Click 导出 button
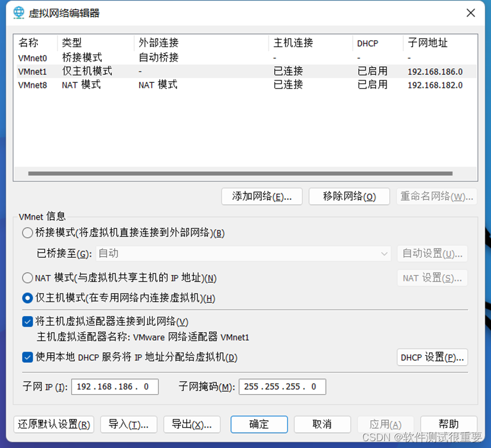This screenshot has height=448, width=491. (192, 425)
